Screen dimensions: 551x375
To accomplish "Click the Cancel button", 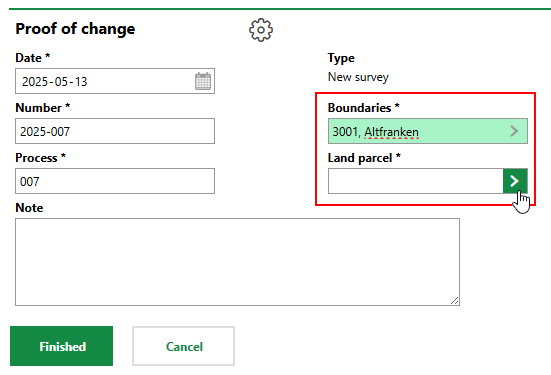I will click(183, 346).
